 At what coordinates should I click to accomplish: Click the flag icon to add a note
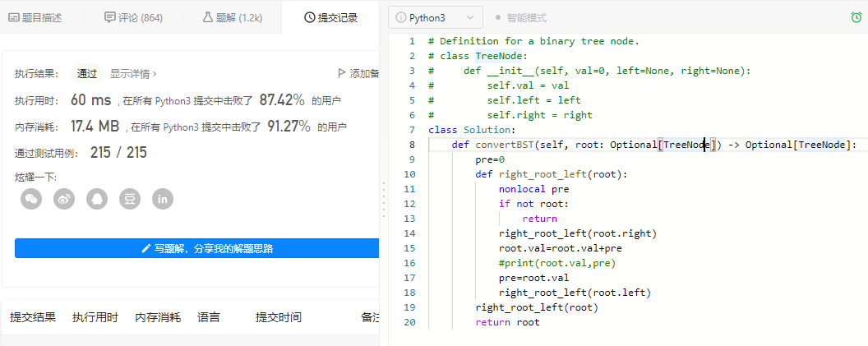pos(342,73)
